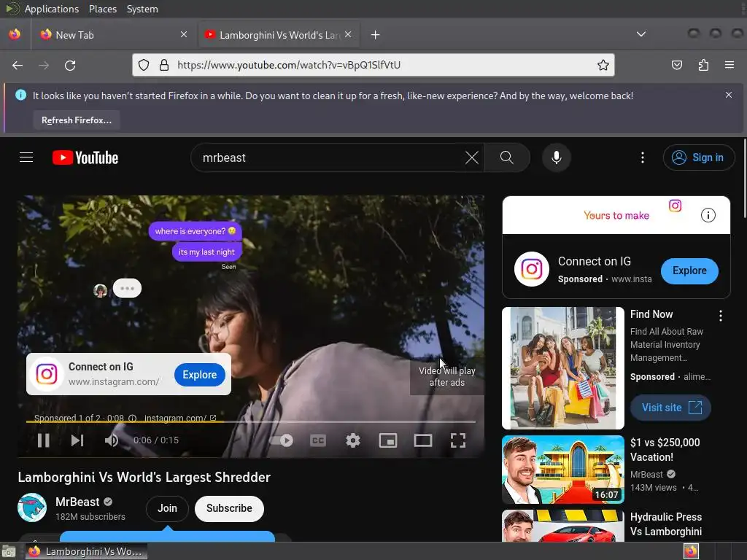Enable theater mode view
Viewport: 747px width, 560px height.
click(x=422, y=440)
